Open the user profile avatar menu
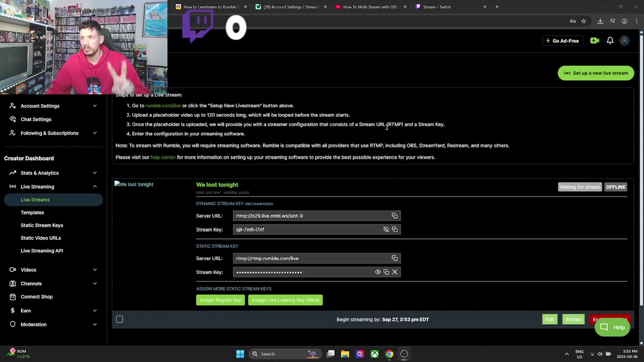The height and width of the screenshot is (362, 644). coord(624,41)
